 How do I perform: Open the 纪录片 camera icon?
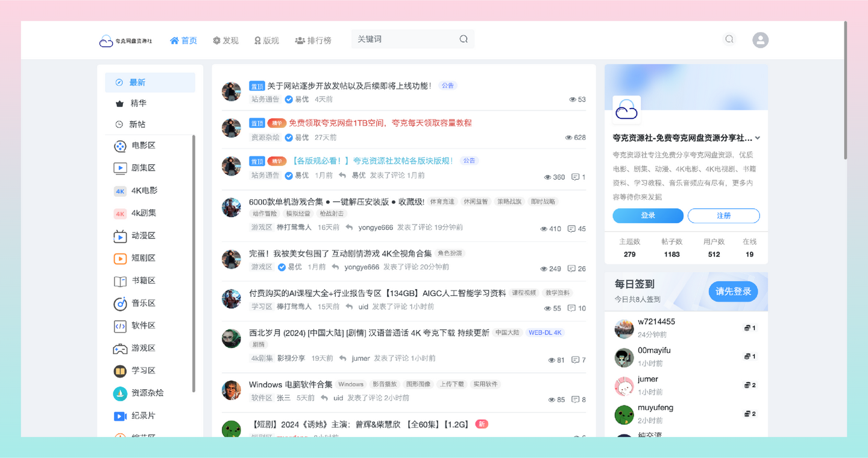[120, 416]
